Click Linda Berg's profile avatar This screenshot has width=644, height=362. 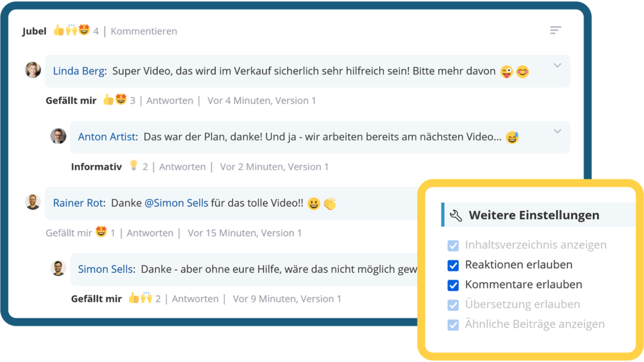[33, 70]
